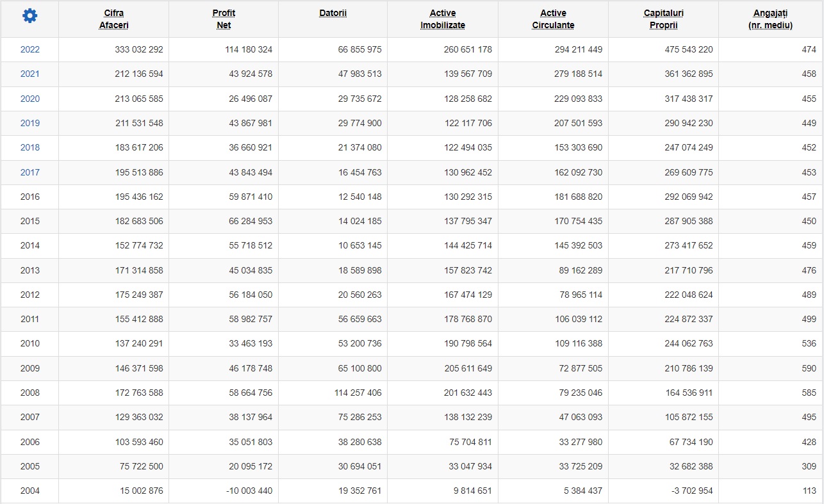This screenshot has height=504, width=824.
Task: Click the Active Imobilizate column header
Action: coord(443,19)
